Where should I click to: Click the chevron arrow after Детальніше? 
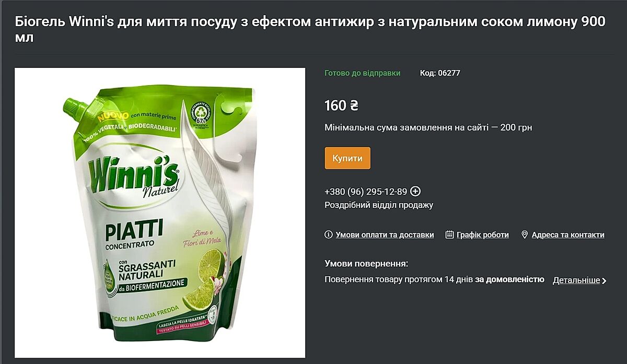tap(605, 281)
